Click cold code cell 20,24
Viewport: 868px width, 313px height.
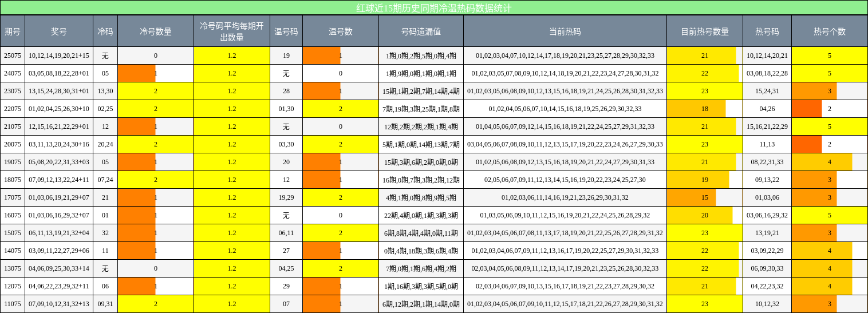point(105,144)
